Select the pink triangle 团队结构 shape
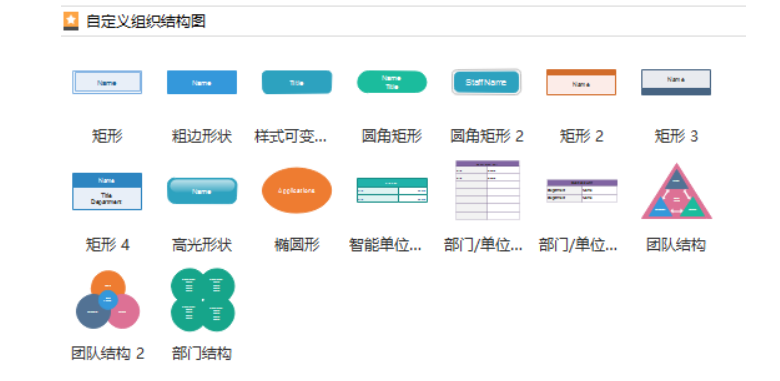The width and height of the screenshot is (780, 381). [x=677, y=191]
